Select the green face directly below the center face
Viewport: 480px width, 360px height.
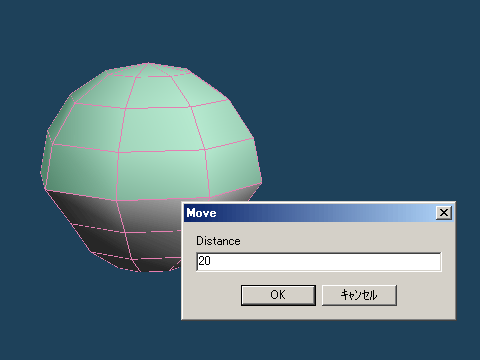(x=162, y=175)
